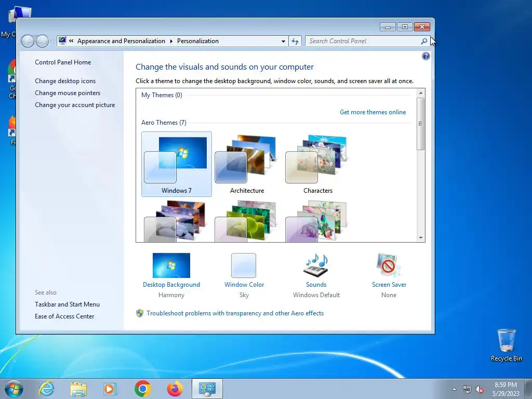Click the muted volume tray icon

pos(480,389)
